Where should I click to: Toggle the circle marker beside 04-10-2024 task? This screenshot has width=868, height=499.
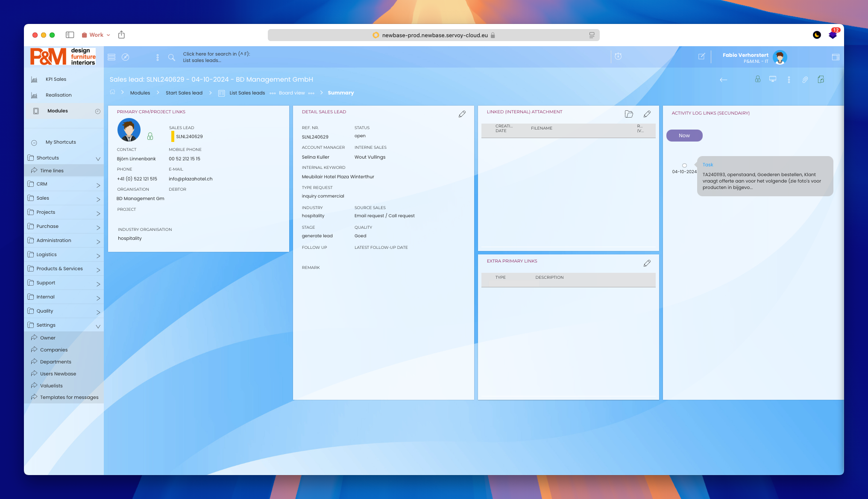684,165
